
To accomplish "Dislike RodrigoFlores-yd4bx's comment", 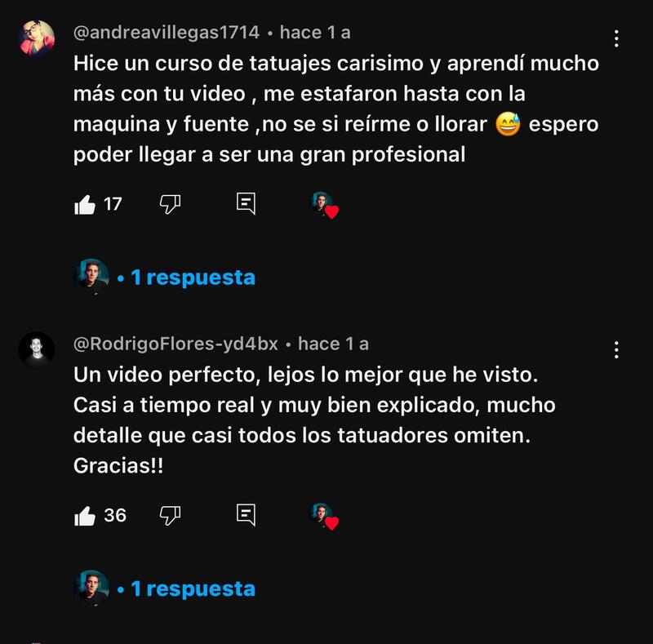I will pyautogui.click(x=170, y=516).
